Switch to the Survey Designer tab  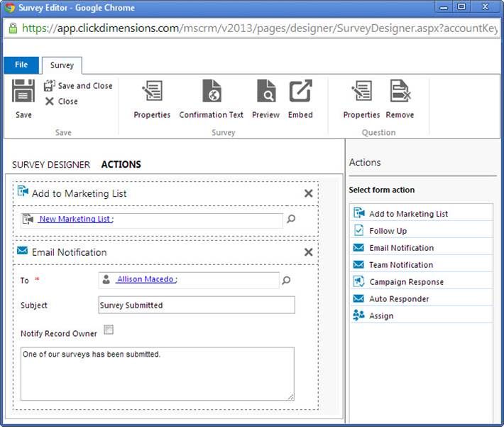point(51,165)
